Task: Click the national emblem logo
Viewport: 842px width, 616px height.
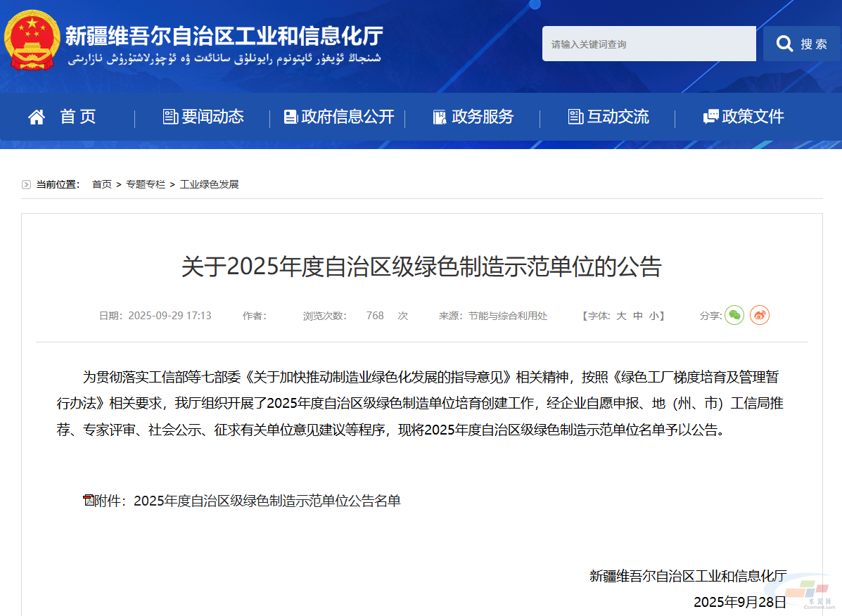Action: click(x=32, y=40)
